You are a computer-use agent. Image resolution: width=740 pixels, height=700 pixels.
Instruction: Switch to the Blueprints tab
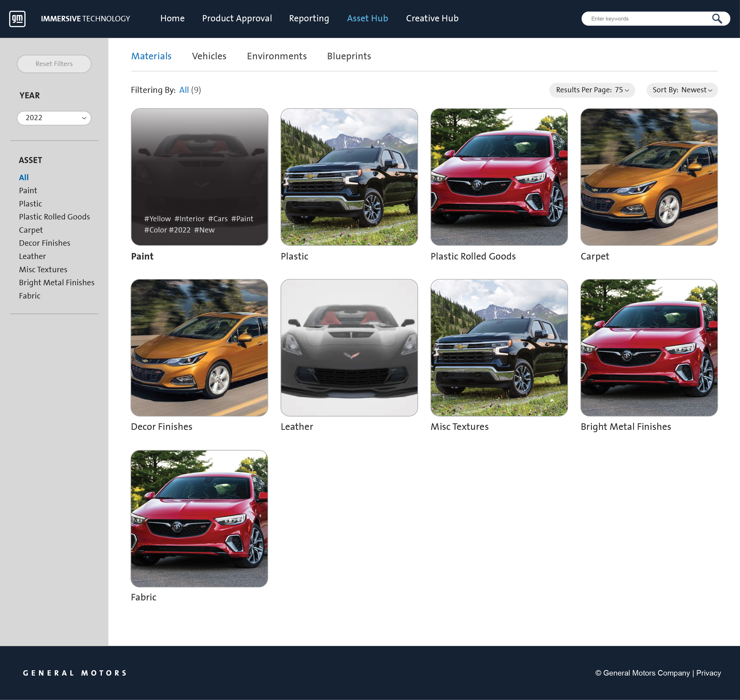click(349, 56)
